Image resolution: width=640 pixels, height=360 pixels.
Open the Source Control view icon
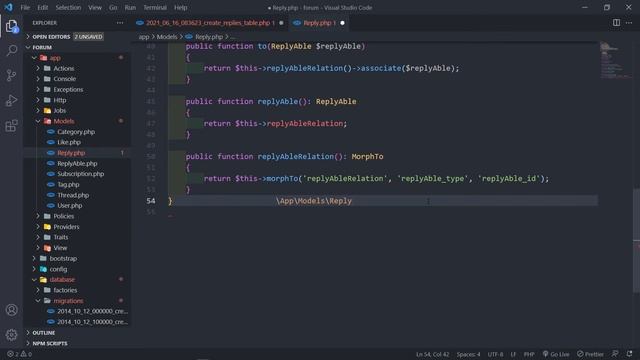[x=11, y=76]
